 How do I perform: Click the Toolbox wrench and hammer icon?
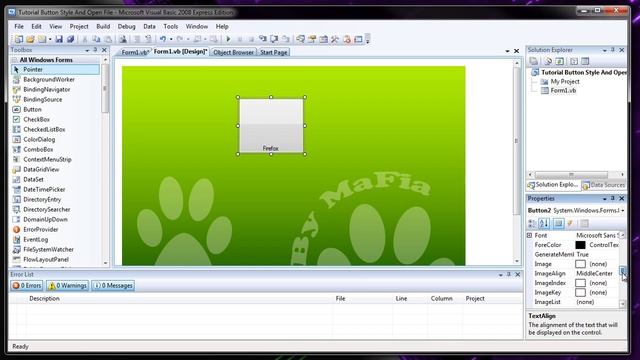[x=335, y=39]
